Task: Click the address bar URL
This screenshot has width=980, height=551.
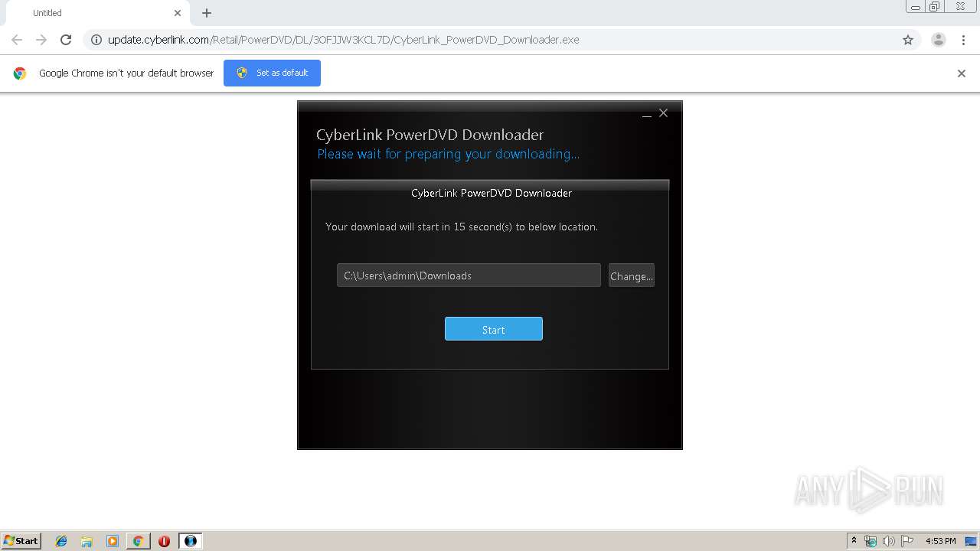Action: [x=343, y=40]
